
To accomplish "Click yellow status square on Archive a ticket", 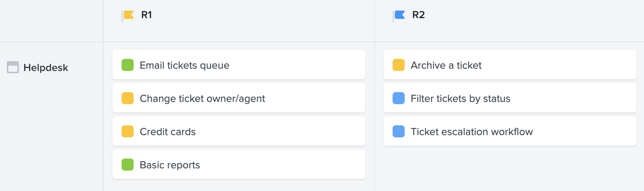I will point(399,65).
